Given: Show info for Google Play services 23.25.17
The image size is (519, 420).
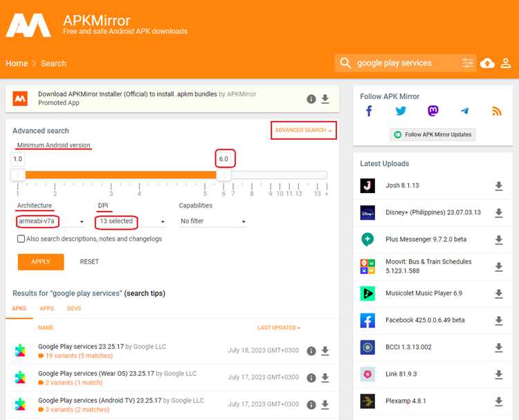Looking at the screenshot, I should click(311, 351).
